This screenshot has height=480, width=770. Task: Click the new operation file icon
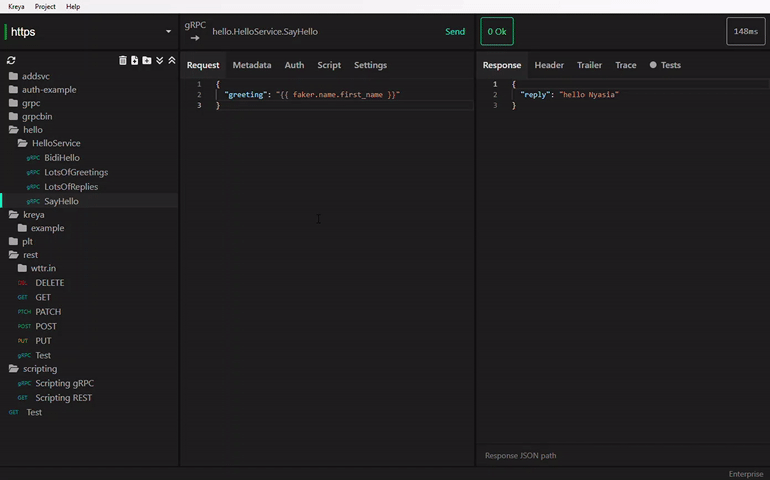click(135, 60)
